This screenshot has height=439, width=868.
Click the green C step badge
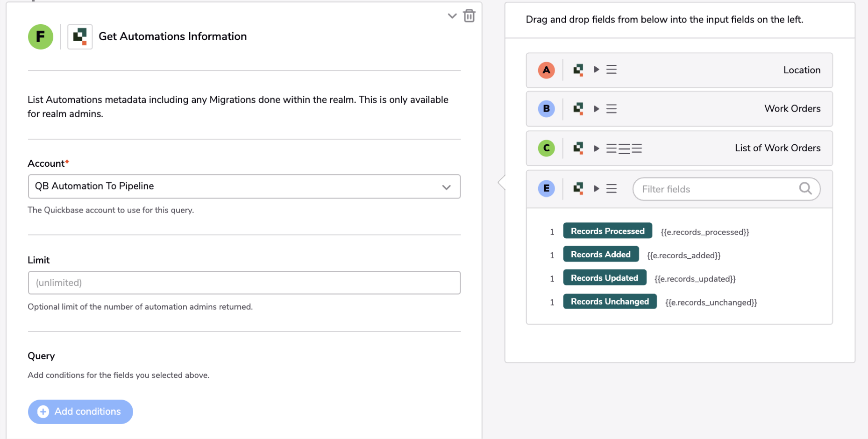(546, 148)
